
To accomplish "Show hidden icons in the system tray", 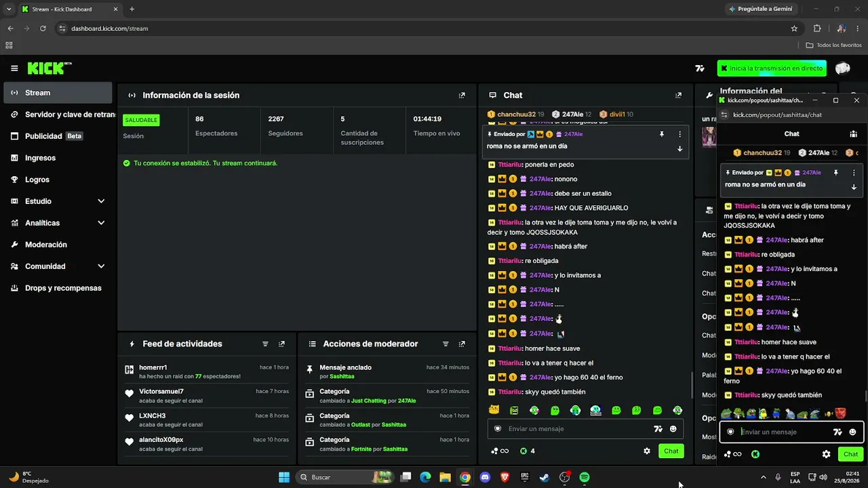I will pyautogui.click(x=763, y=477).
